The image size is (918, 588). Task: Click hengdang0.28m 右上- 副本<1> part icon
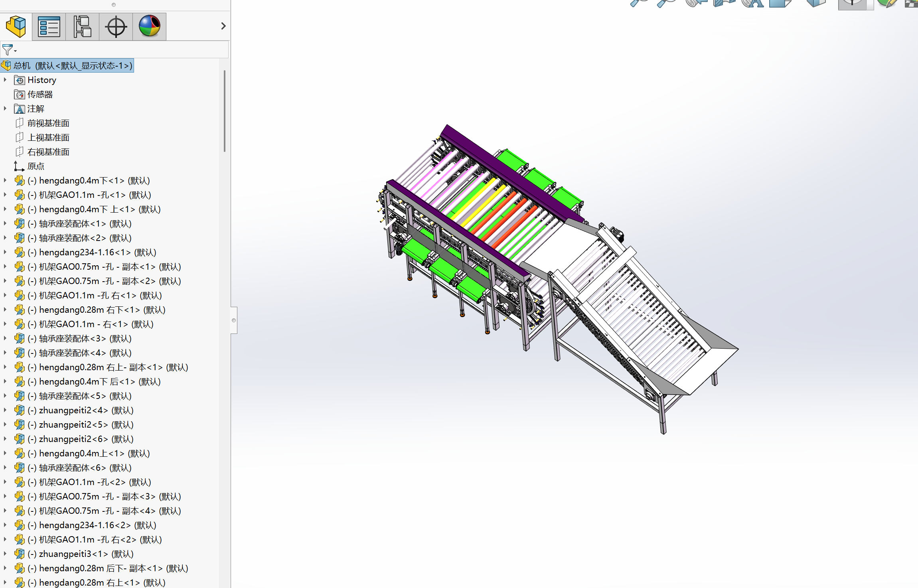[20, 367]
